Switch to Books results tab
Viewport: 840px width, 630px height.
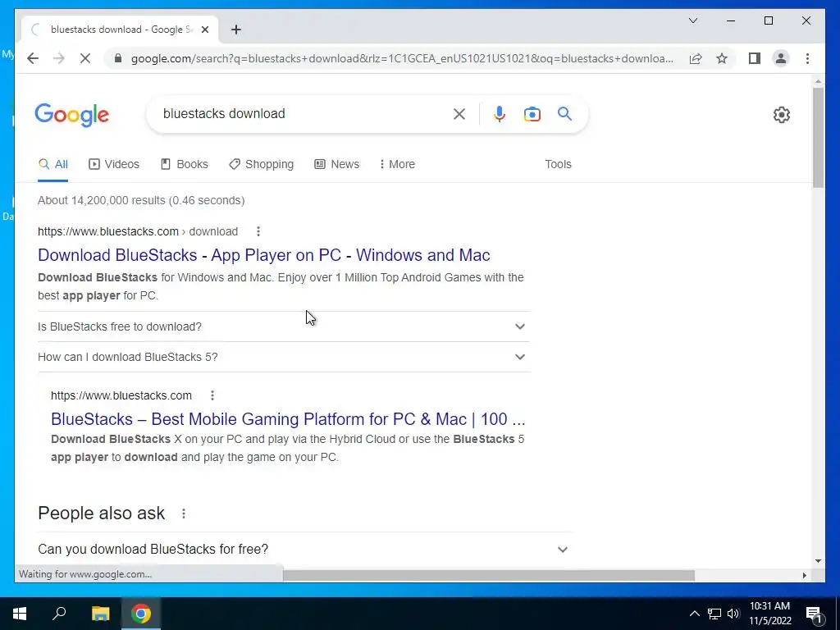[185, 164]
